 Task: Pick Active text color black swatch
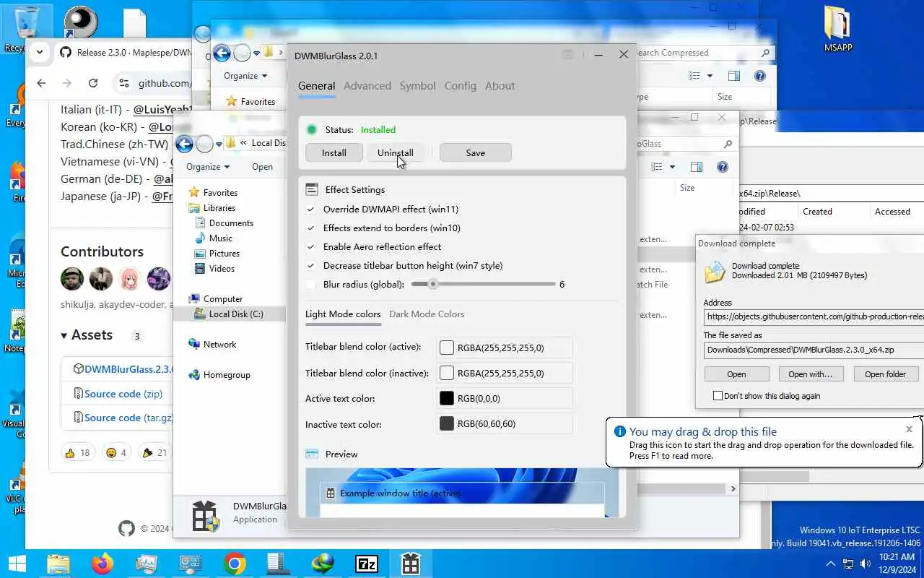(x=447, y=398)
